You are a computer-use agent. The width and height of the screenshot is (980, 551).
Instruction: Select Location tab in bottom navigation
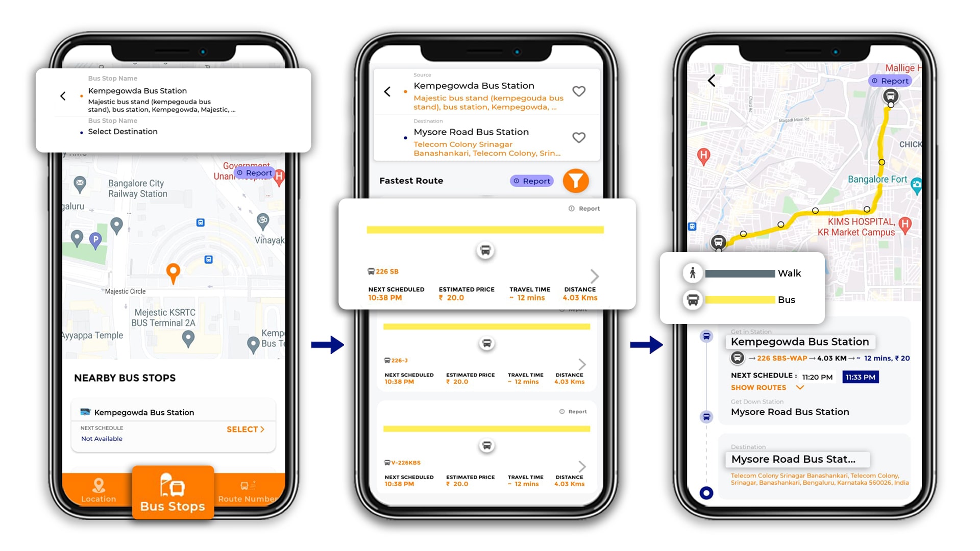[x=97, y=490]
